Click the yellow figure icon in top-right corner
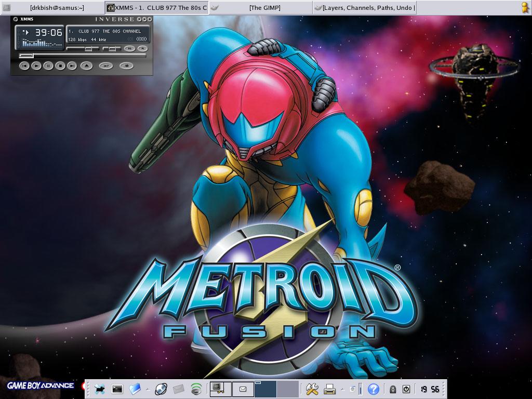Viewport: 532px width, 399px height. click(525, 7)
